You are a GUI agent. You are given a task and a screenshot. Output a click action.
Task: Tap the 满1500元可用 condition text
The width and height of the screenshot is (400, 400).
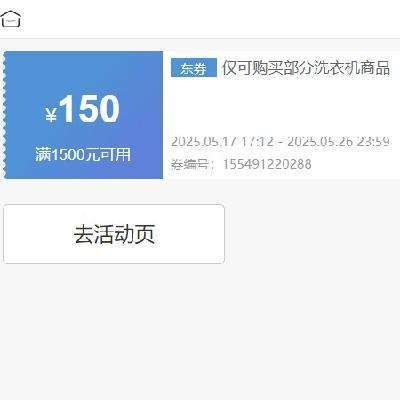83,155
